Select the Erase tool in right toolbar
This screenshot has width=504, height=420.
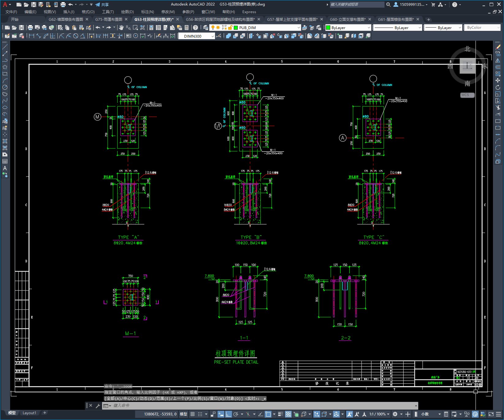(498, 47)
